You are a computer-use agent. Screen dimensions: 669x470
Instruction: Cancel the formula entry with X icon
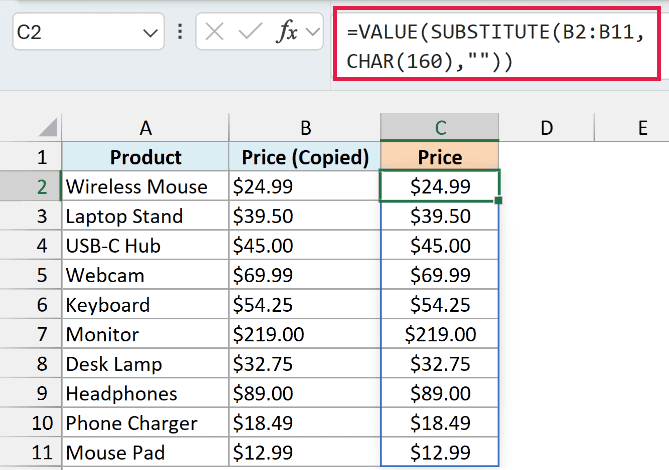tap(214, 32)
